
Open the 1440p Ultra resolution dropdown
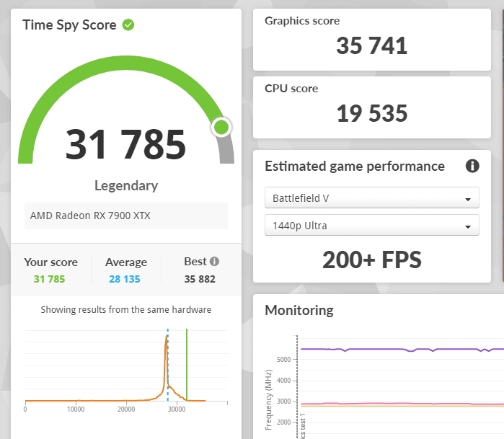[372, 225]
